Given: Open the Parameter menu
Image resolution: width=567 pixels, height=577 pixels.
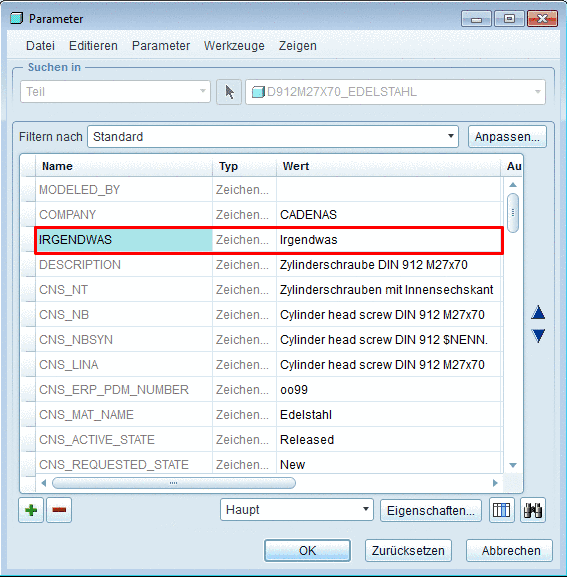Looking at the screenshot, I should 161,46.
